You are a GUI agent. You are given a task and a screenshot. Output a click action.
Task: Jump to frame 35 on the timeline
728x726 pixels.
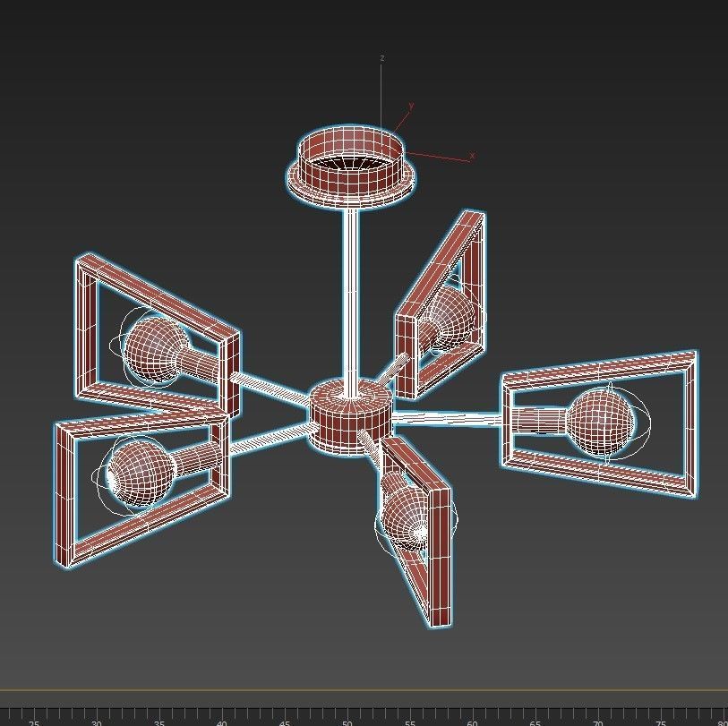[158, 722]
